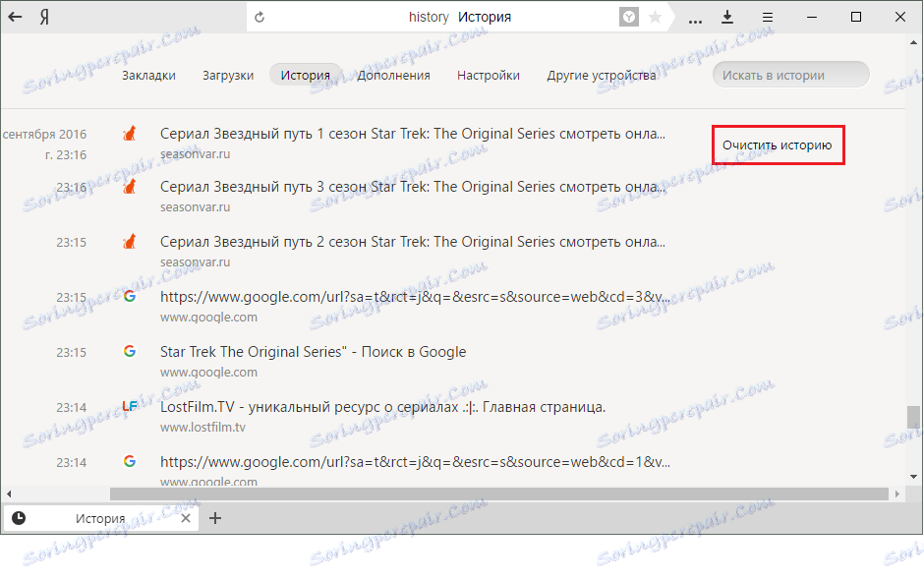Open Звездный путь 3 сезон history link
Screen dimensions: 924x581
(413, 187)
